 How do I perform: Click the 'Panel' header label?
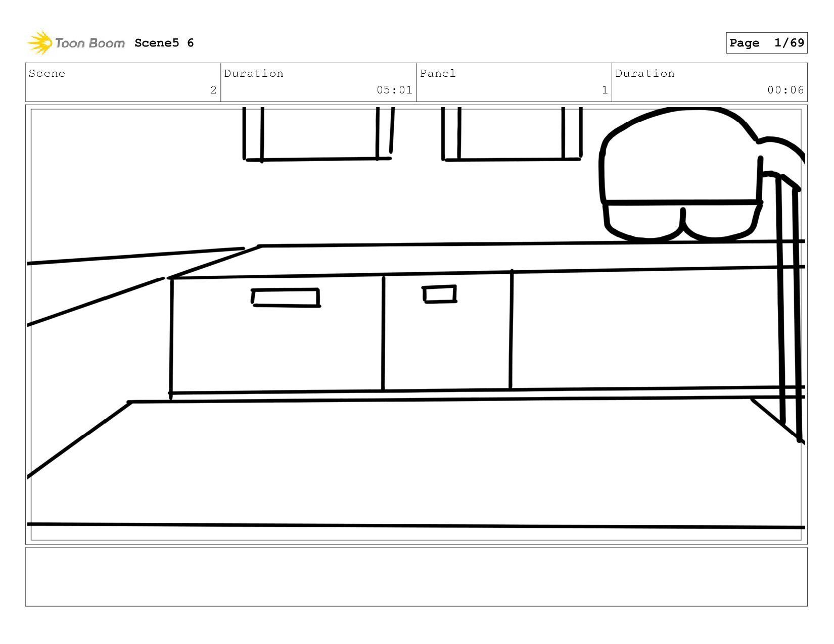pyautogui.click(x=438, y=73)
